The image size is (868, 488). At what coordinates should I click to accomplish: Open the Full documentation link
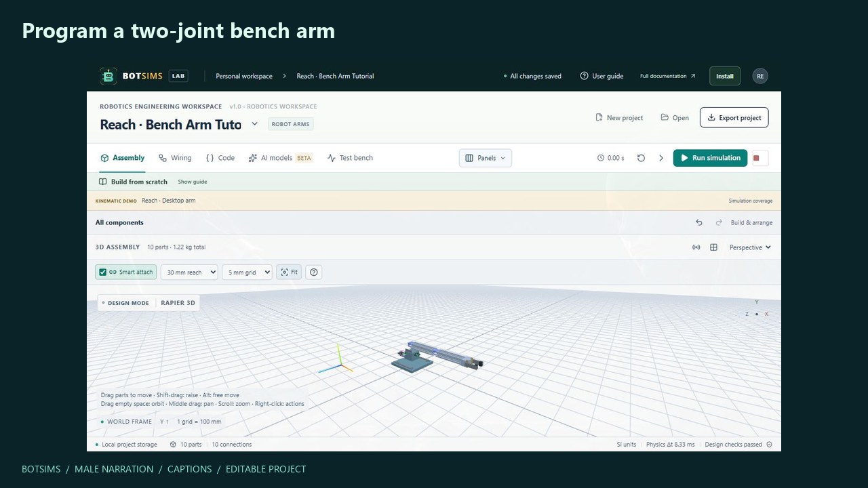click(x=668, y=76)
